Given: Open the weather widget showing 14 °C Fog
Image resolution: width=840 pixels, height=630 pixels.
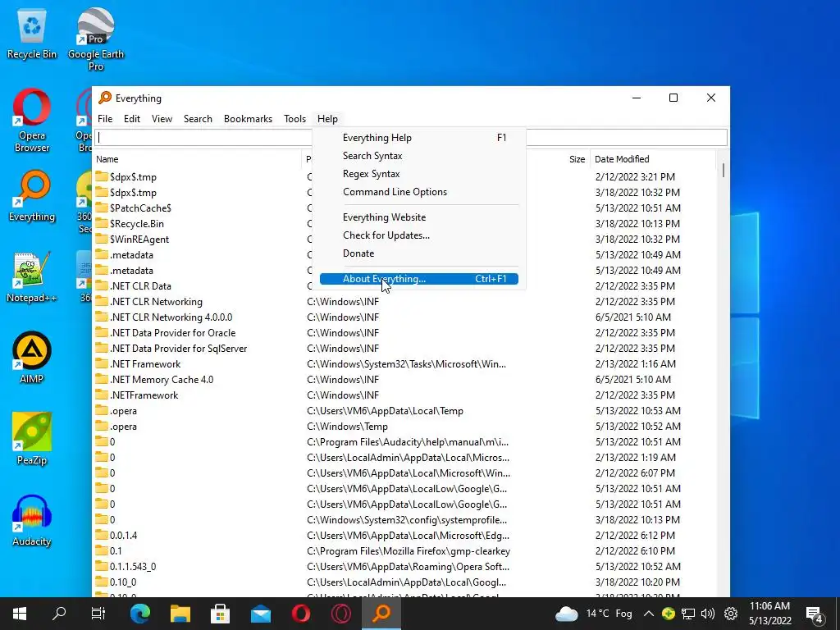Looking at the screenshot, I should [593, 614].
